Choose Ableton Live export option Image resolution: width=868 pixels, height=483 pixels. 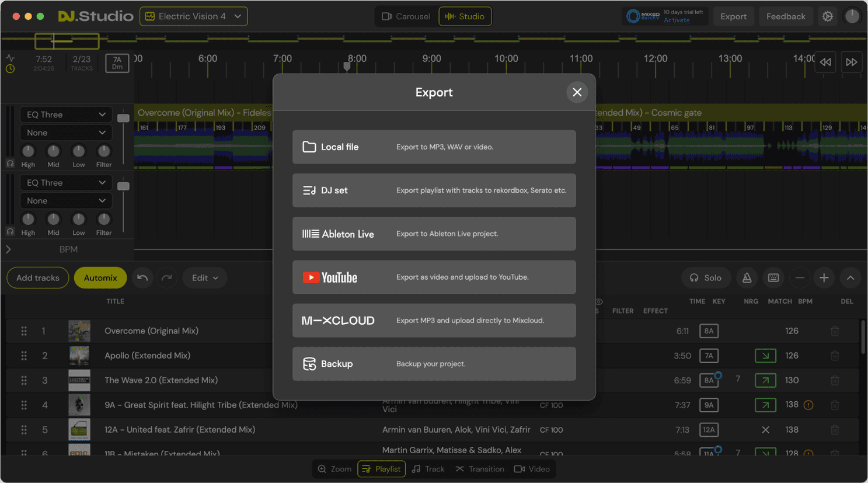pyautogui.click(x=434, y=234)
